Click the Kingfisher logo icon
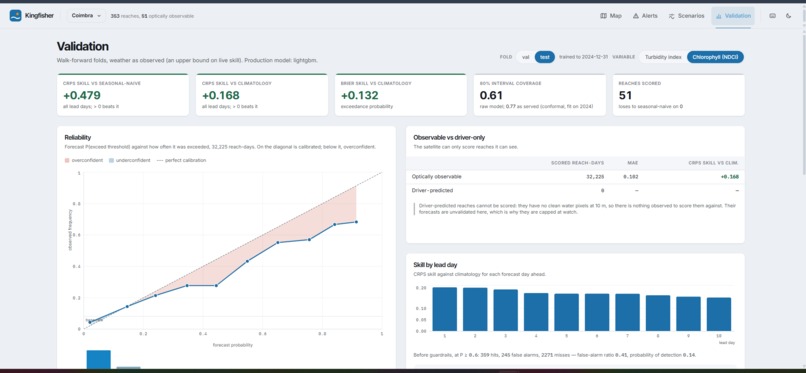The width and height of the screenshot is (806, 373). 15,16
